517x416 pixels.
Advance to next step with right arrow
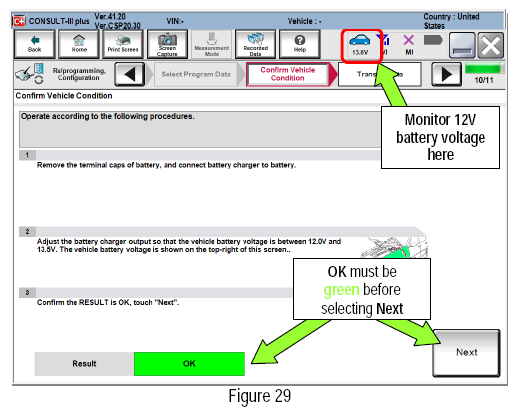tap(446, 74)
